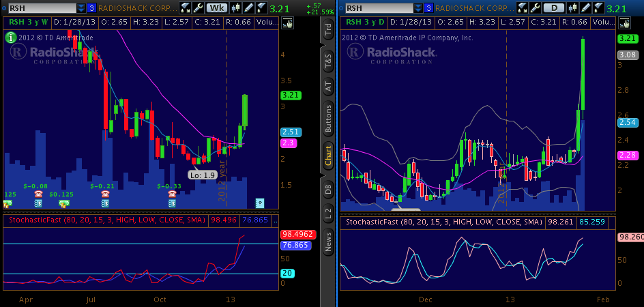Click +21.59% change value in top bar

(320, 12)
